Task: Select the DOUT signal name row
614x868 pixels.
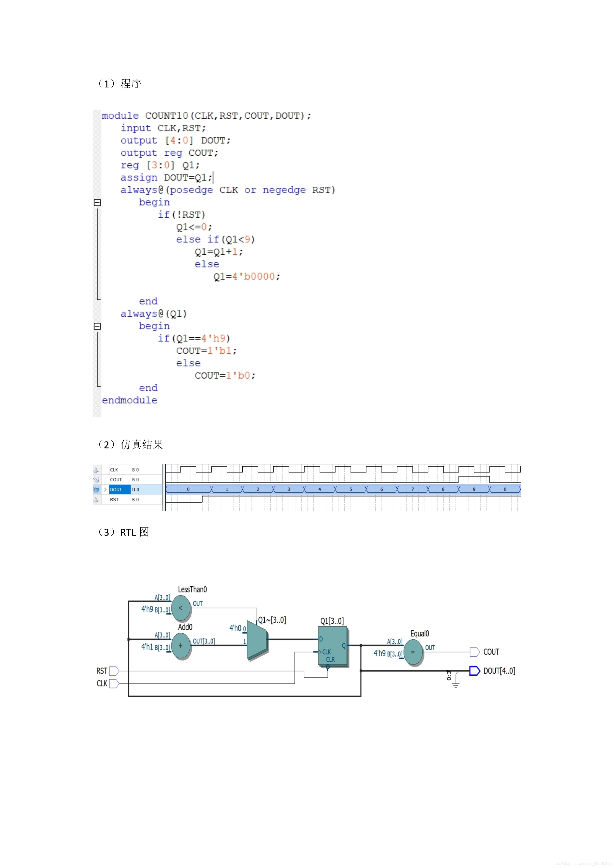Action: tap(116, 490)
